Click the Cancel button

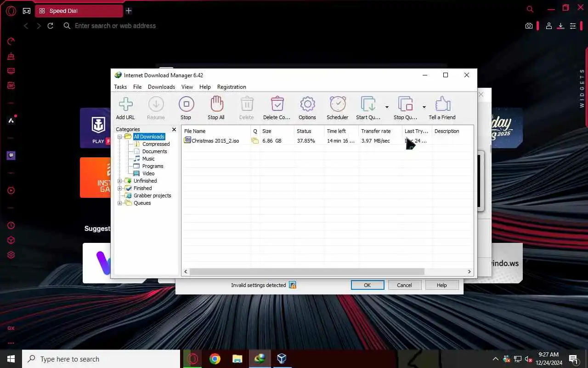404,285
